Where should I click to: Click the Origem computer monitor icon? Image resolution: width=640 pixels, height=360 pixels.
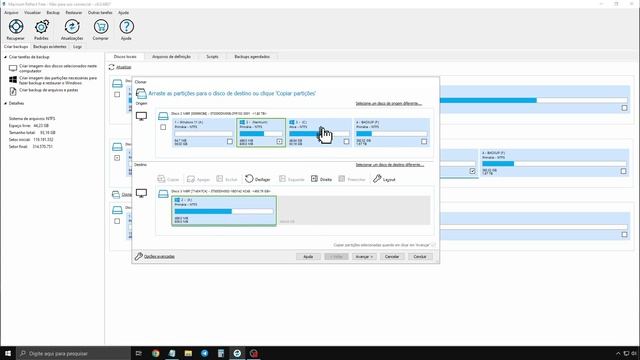141,116
